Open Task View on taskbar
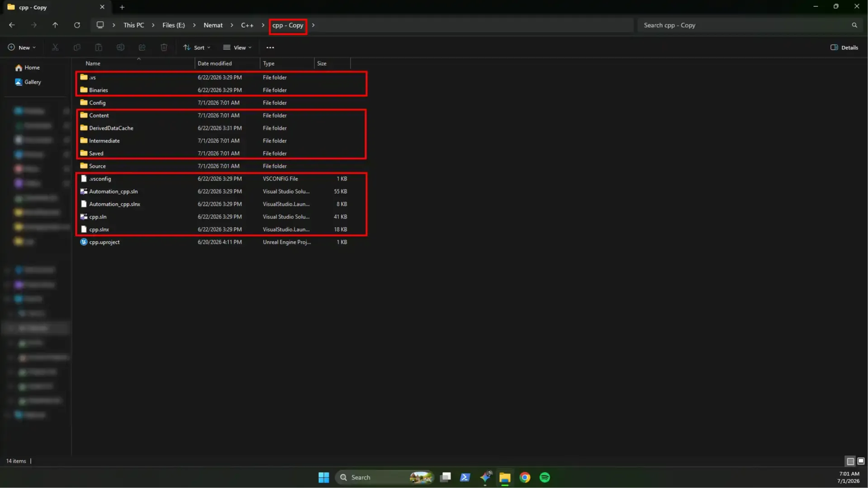The height and width of the screenshot is (488, 868). tap(446, 478)
